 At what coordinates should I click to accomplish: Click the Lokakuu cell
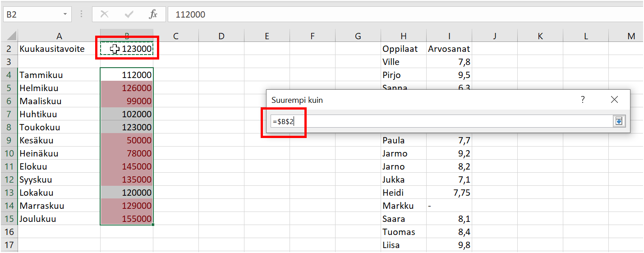59,193
